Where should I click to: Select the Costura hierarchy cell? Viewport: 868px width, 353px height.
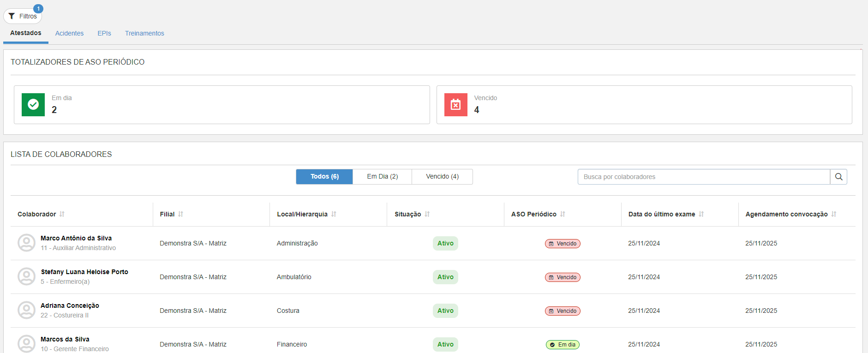(x=288, y=311)
